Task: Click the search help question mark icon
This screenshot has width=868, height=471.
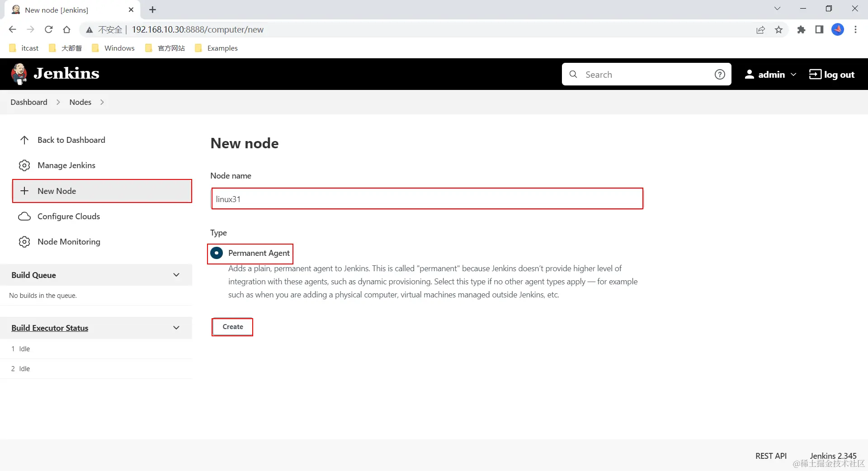Action: [x=720, y=75]
